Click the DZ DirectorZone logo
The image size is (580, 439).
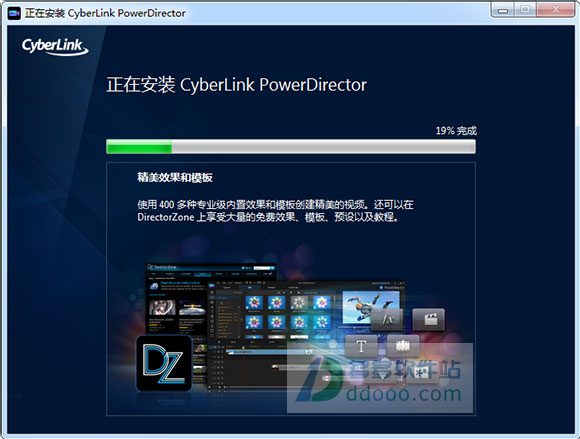point(164,363)
